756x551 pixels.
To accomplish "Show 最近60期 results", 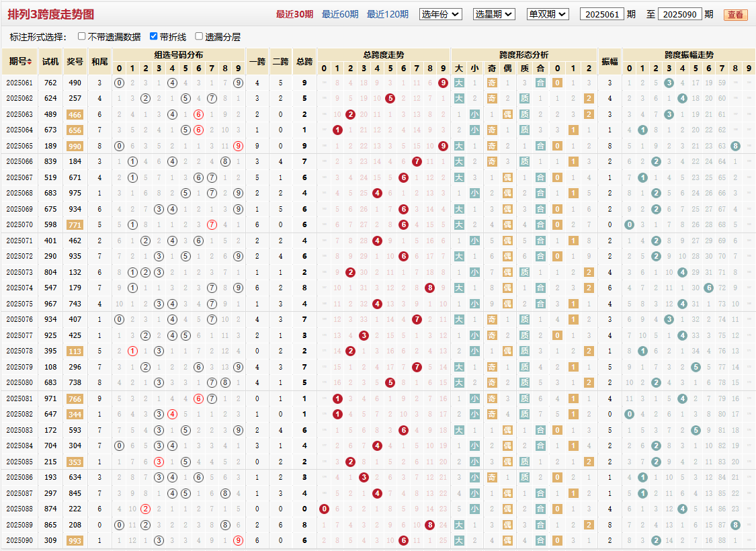I will pos(340,15).
